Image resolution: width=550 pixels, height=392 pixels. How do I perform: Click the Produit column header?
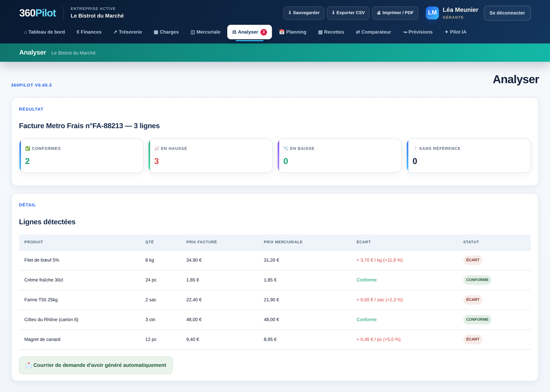coord(34,242)
